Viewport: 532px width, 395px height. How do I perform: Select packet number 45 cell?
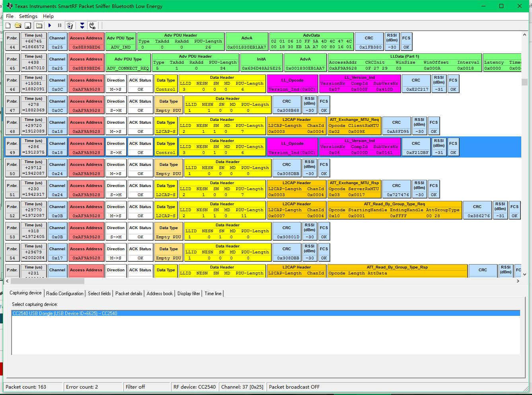(x=12, y=62)
